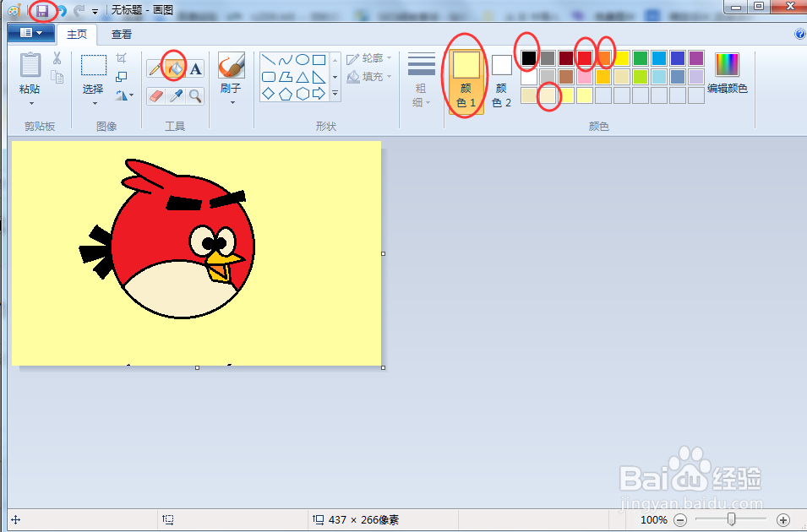Pick the black color swatch
The image size is (807, 532).
point(529,58)
